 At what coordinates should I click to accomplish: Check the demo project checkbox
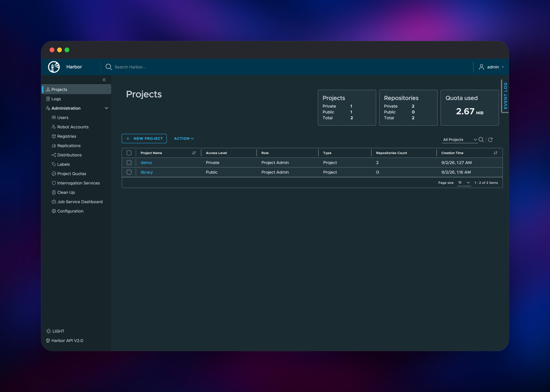pos(129,163)
